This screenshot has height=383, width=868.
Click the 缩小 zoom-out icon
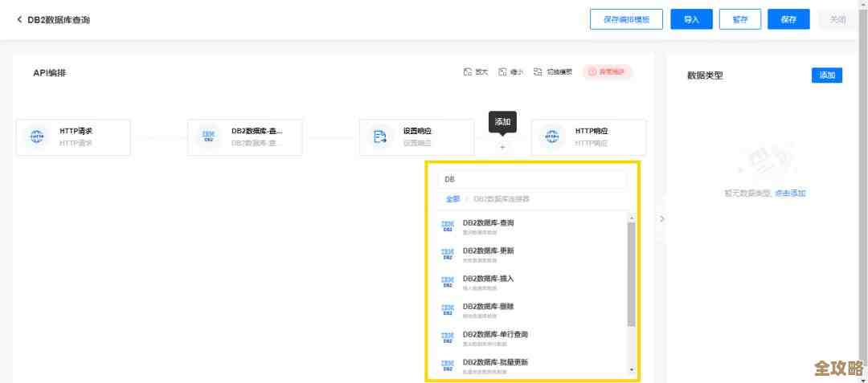[x=502, y=71]
